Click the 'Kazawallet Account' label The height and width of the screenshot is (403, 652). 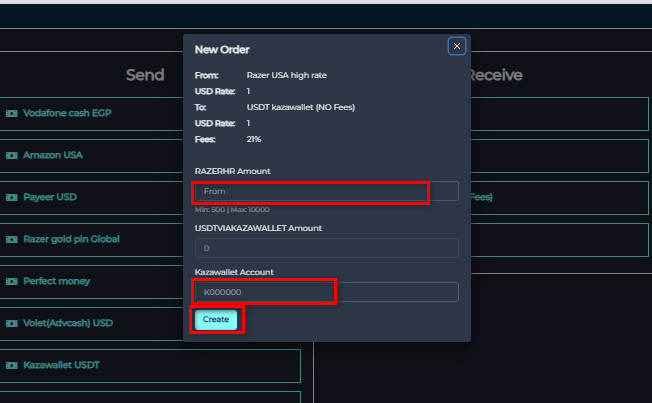[x=234, y=272]
